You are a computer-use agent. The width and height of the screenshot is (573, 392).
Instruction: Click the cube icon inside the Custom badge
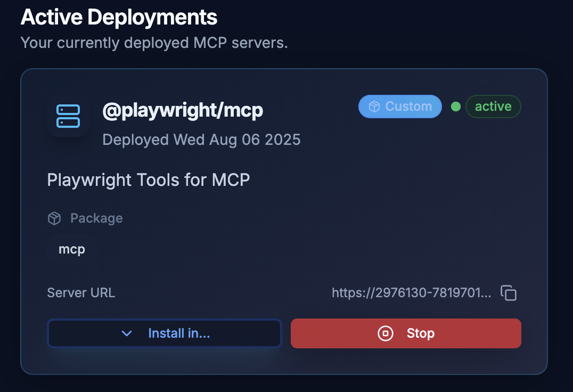374,107
